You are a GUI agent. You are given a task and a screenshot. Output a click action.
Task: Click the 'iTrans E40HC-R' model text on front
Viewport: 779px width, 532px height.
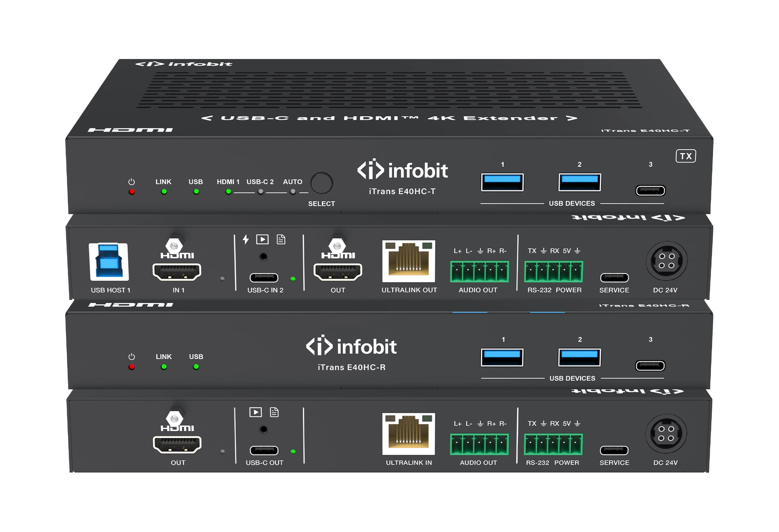[352, 367]
